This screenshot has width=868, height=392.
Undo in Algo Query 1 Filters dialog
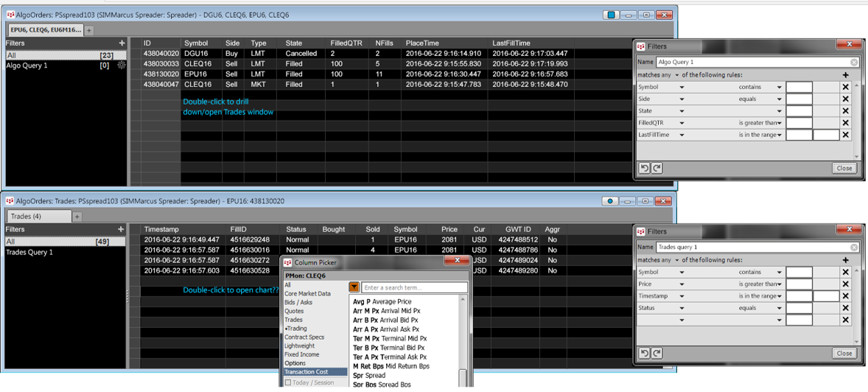[x=644, y=168]
